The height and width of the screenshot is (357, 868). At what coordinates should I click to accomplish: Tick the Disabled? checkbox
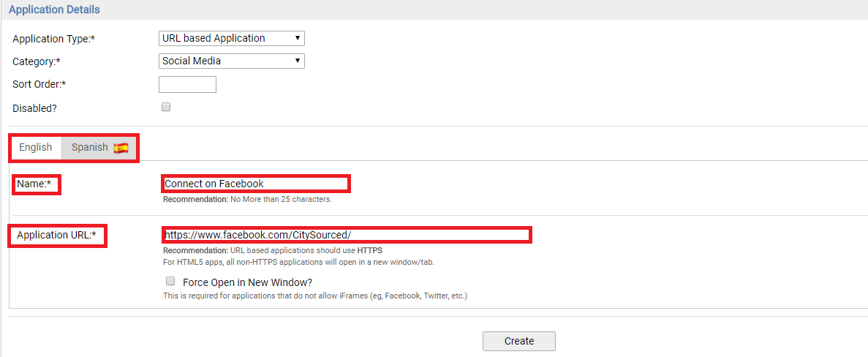pos(166,108)
